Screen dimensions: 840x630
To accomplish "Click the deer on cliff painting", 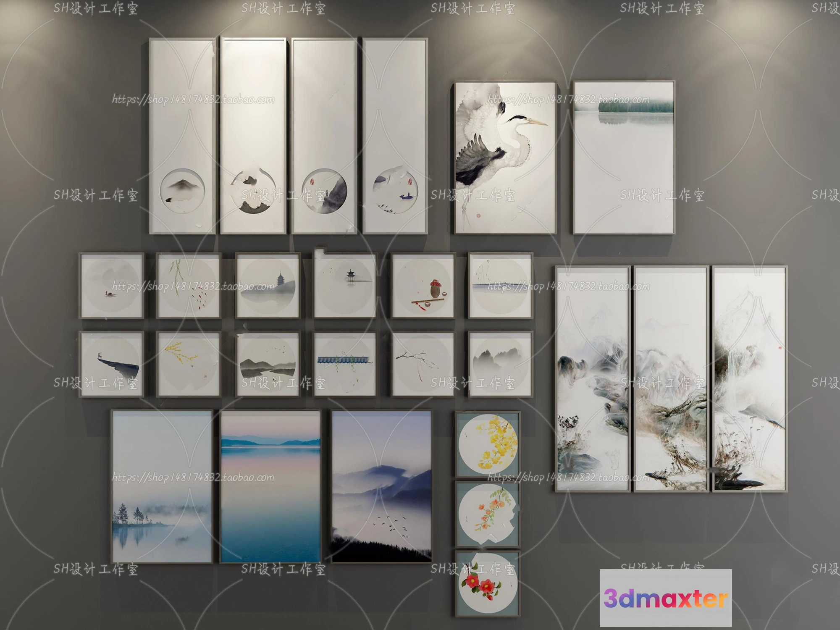I will 111,364.
